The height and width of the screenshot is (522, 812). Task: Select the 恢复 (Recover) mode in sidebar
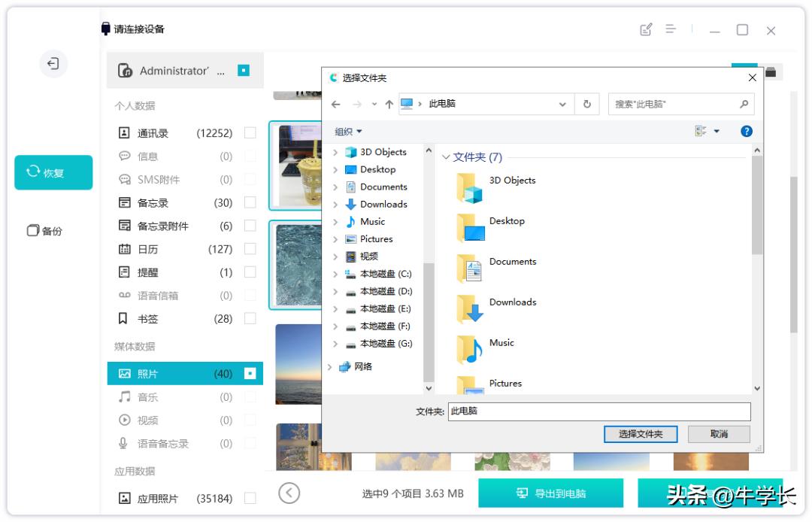(53, 172)
